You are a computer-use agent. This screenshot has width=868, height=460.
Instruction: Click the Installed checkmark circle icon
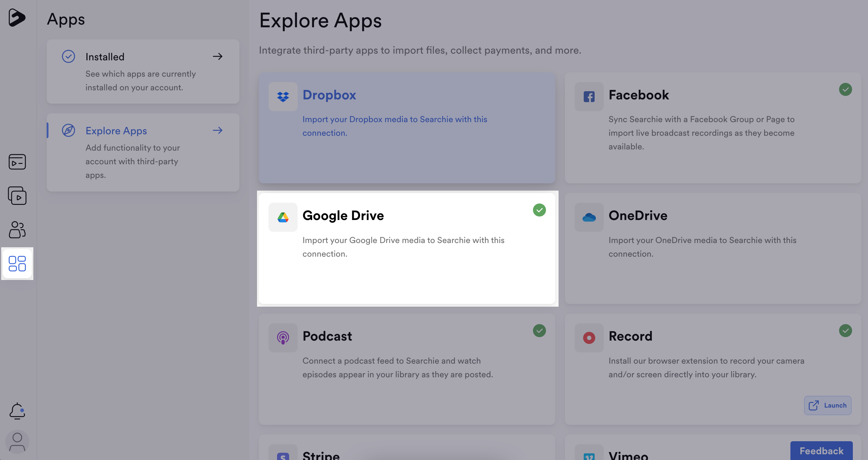click(x=68, y=57)
